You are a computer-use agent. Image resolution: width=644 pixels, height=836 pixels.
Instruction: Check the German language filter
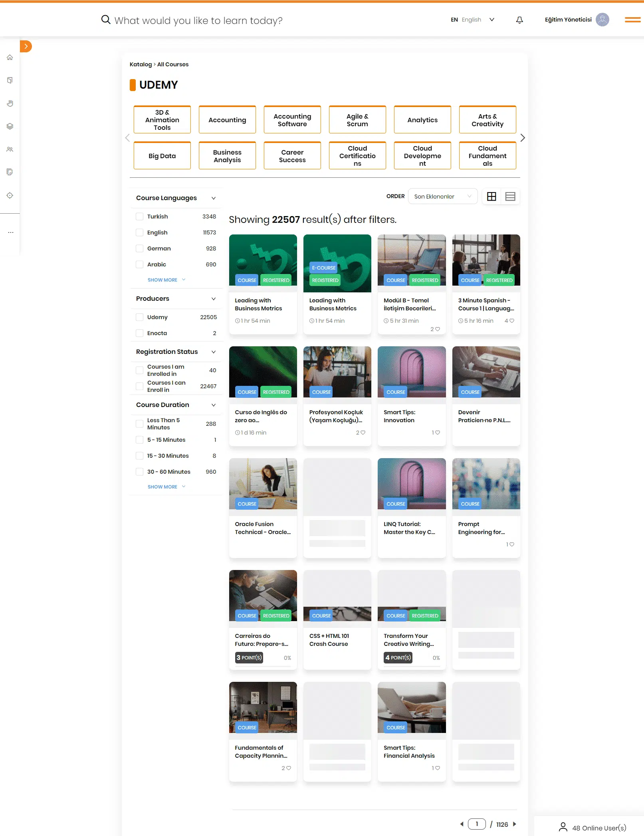[x=140, y=248]
